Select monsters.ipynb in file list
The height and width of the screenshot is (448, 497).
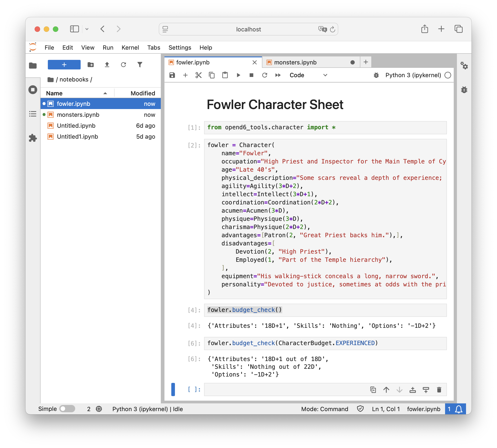[x=100, y=115]
